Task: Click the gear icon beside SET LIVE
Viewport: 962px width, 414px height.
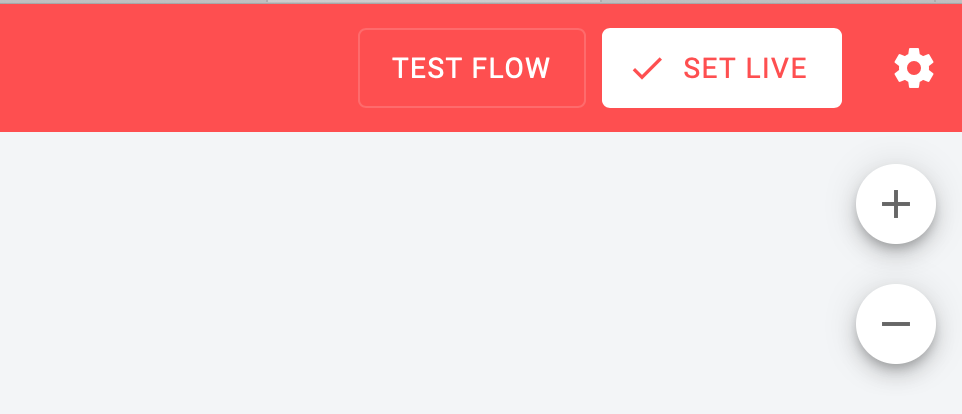Action: (x=914, y=68)
